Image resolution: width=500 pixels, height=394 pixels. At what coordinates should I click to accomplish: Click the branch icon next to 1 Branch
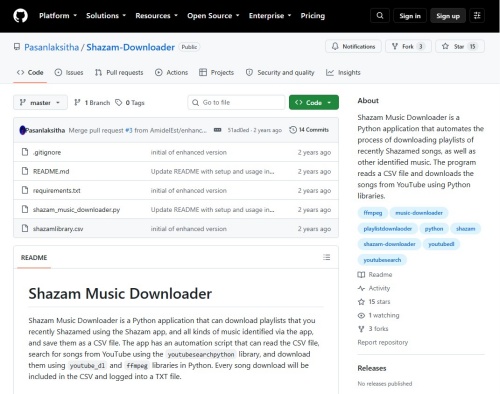click(x=77, y=102)
